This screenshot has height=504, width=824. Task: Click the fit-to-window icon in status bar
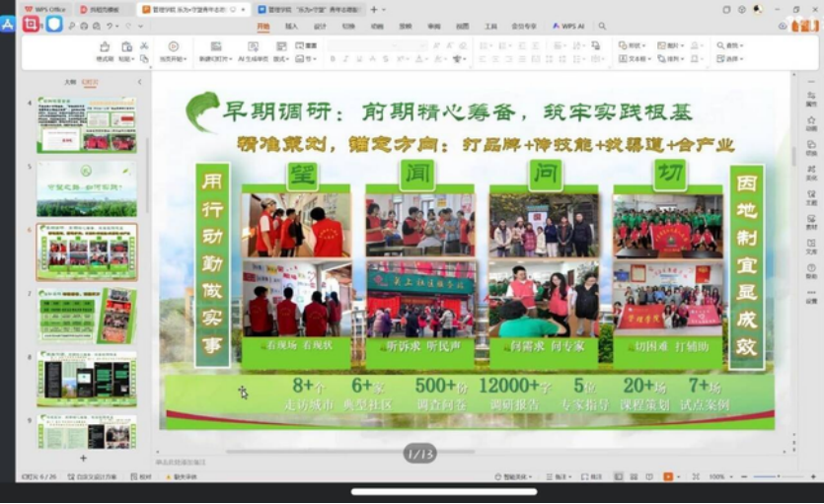pos(696,476)
